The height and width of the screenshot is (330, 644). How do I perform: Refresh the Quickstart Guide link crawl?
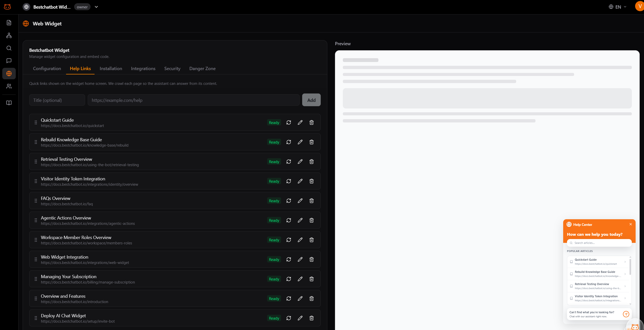289,122
